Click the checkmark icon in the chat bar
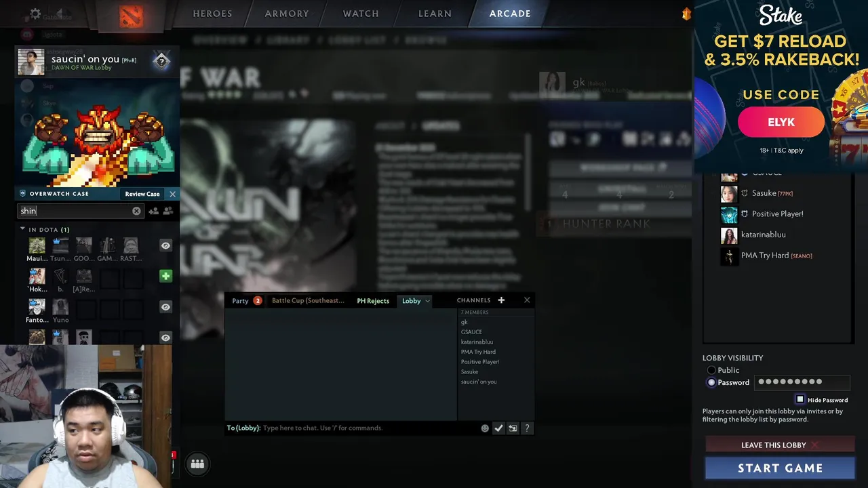Image resolution: width=868 pixels, height=488 pixels. (x=498, y=428)
